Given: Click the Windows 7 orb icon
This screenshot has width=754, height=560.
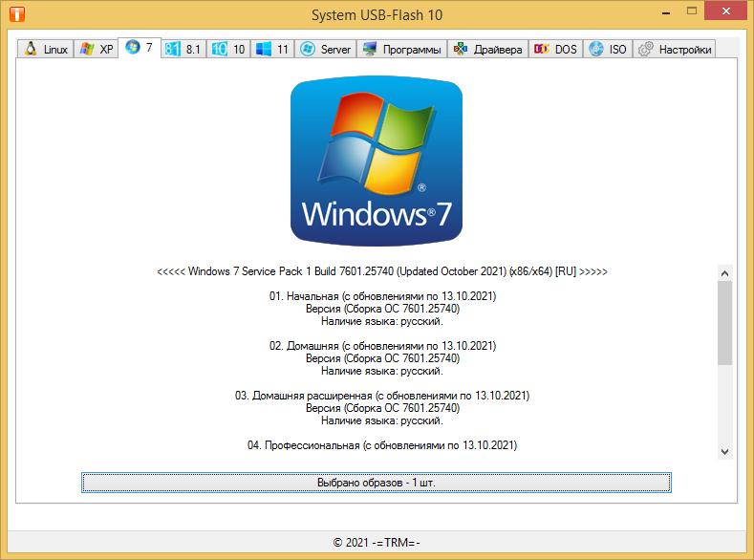Looking at the screenshot, I should [x=132, y=47].
